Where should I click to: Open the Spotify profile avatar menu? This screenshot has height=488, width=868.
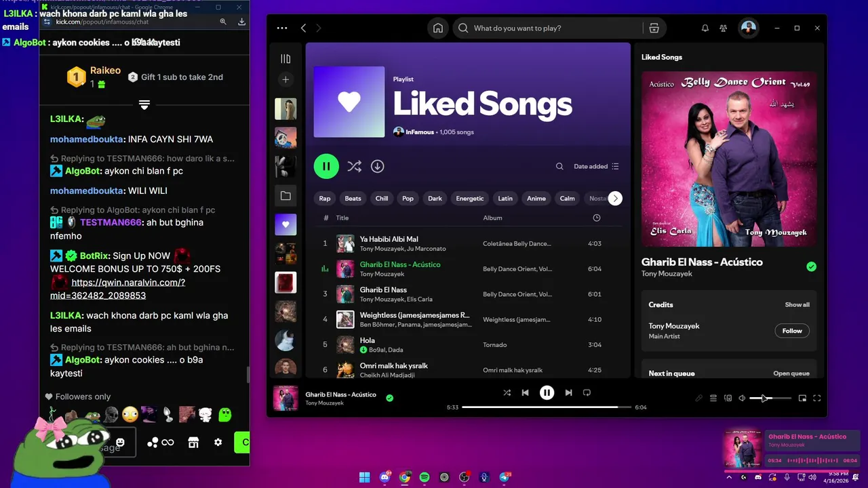coord(748,28)
